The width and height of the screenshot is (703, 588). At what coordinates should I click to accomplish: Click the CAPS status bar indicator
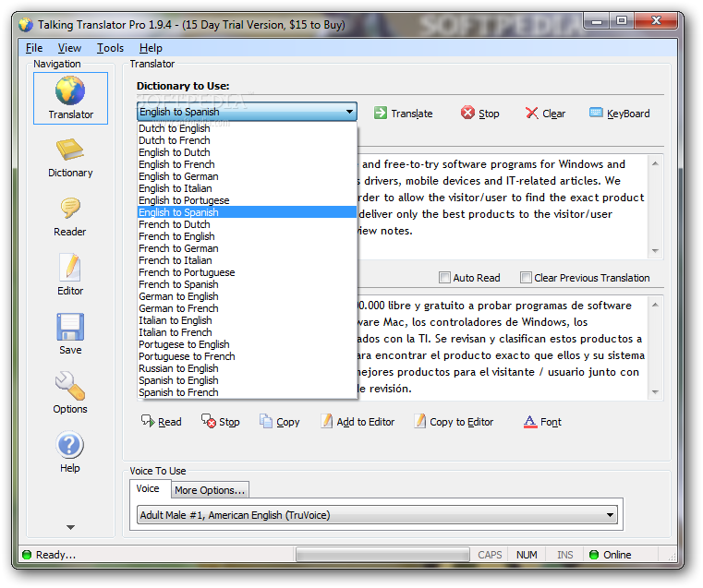pos(490,555)
